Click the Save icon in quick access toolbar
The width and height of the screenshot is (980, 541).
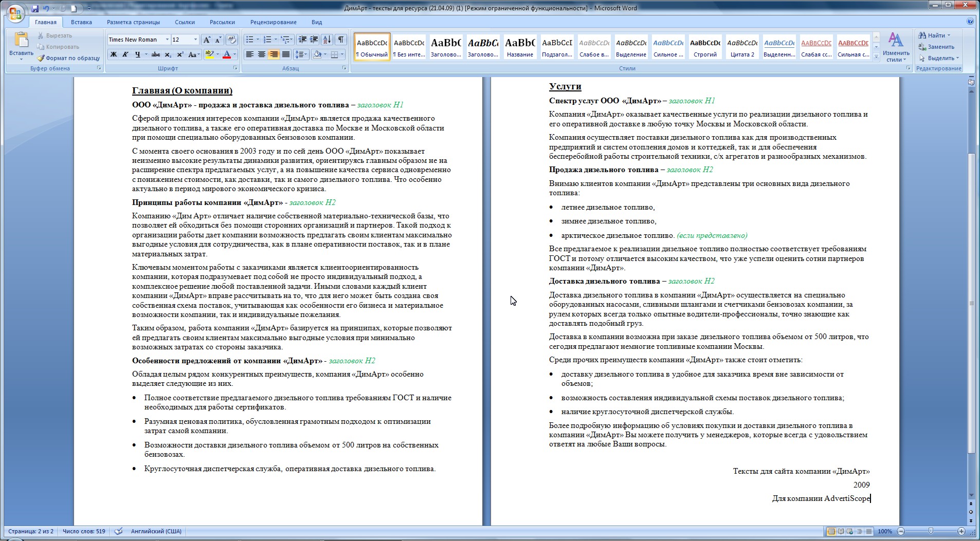tap(35, 9)
